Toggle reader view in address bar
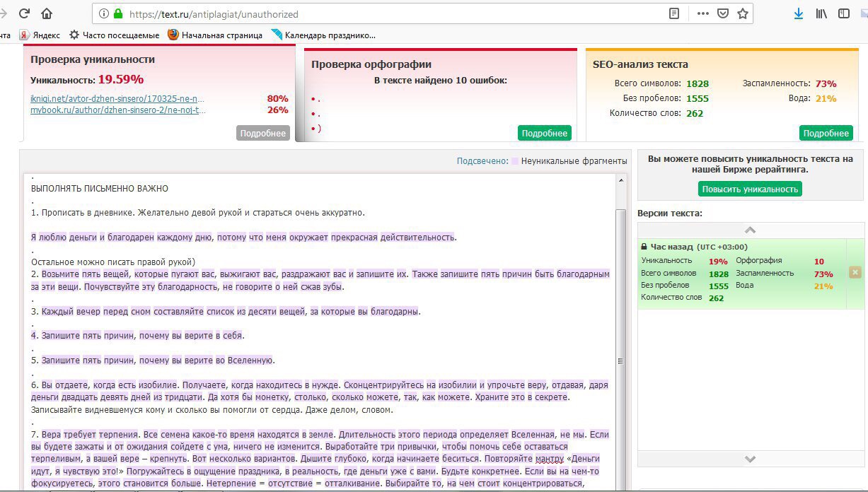 point(674,13)
